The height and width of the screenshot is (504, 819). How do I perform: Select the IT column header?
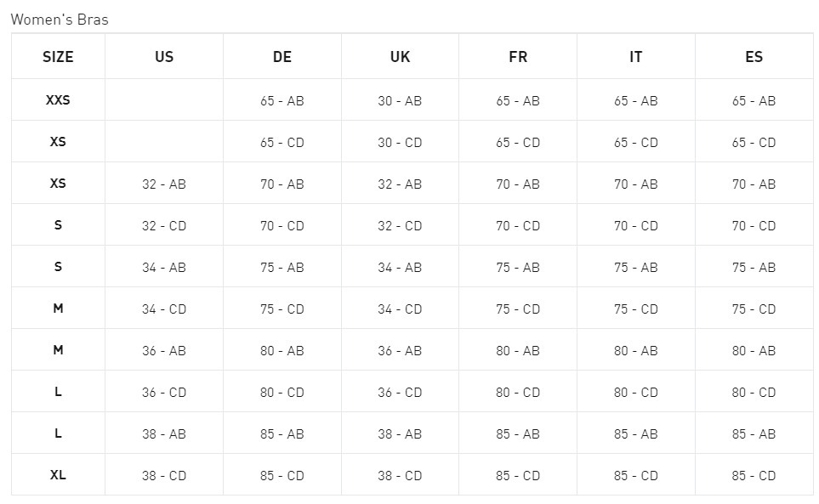(x=636, y=57)
